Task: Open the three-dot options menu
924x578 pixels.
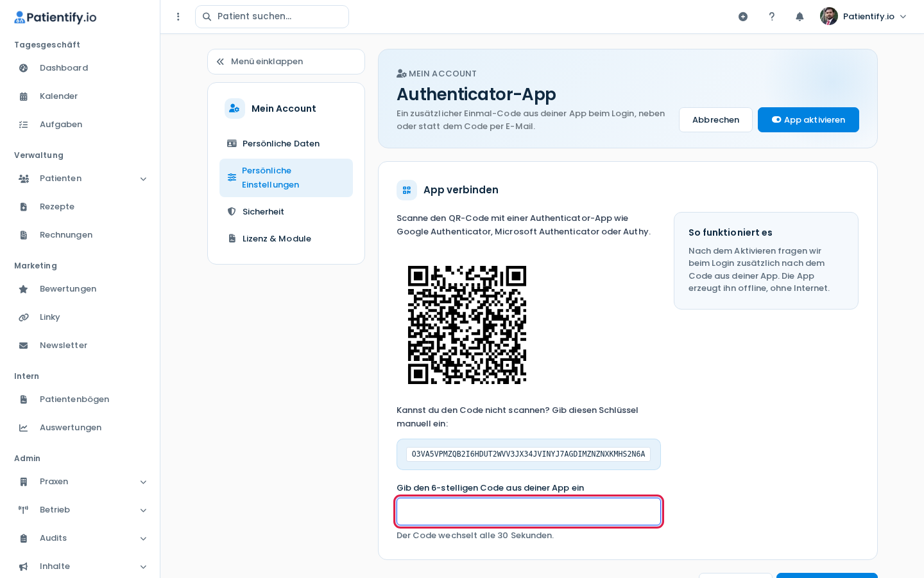Action: pos(178,17)
